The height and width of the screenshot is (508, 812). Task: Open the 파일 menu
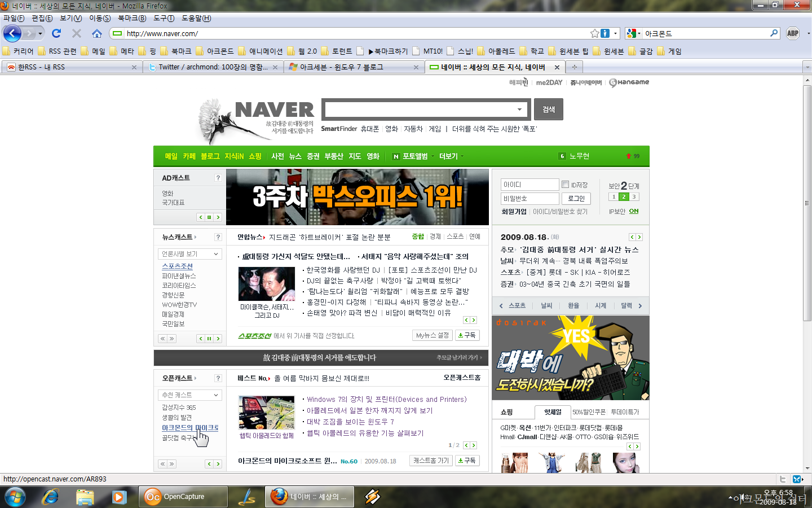tap(14, 18)
